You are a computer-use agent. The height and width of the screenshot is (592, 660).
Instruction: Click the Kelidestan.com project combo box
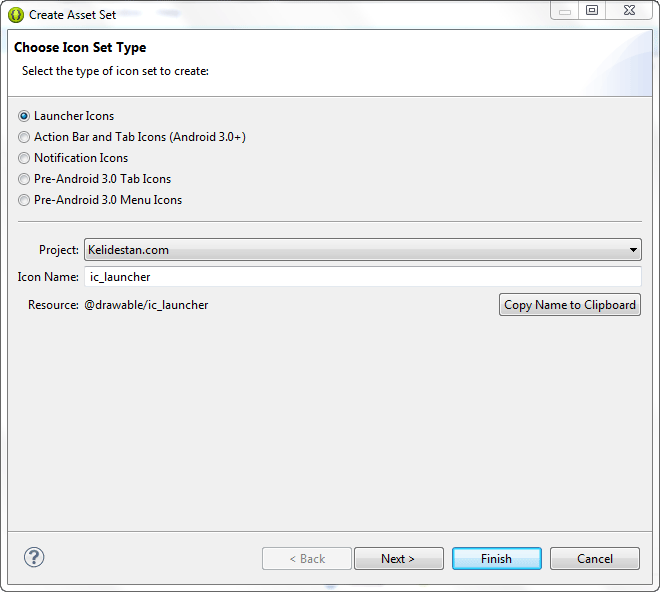[363, 250]
